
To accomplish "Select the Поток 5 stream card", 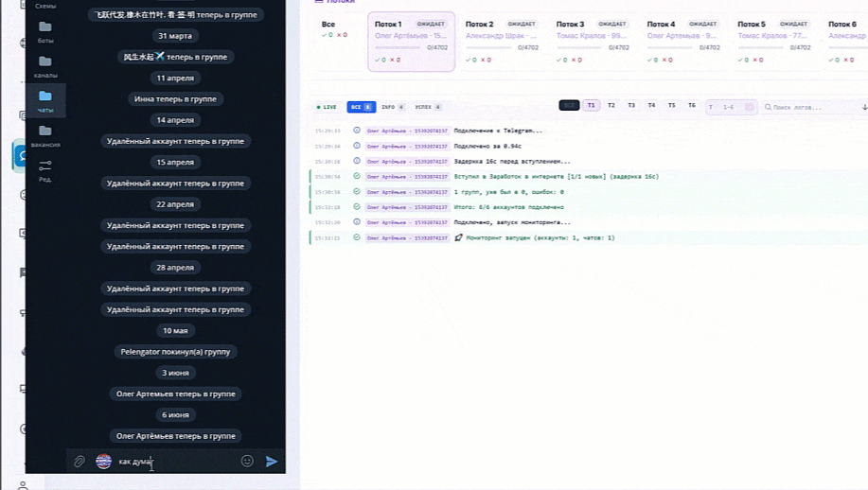I will 774,42.
